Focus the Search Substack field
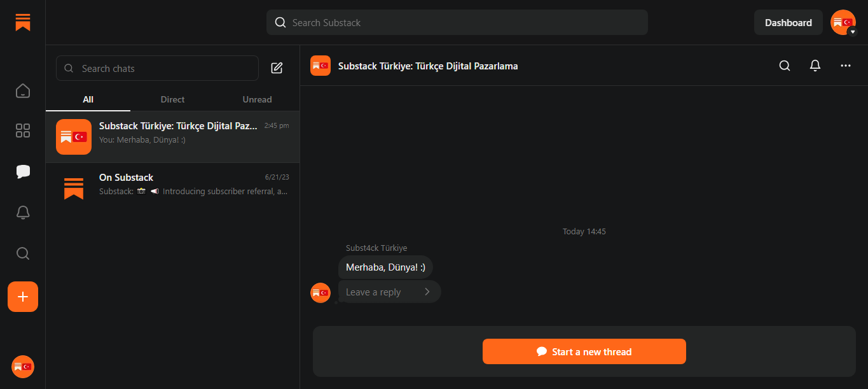The width and height of the screenshot is (868, 389). pos(457,22)
